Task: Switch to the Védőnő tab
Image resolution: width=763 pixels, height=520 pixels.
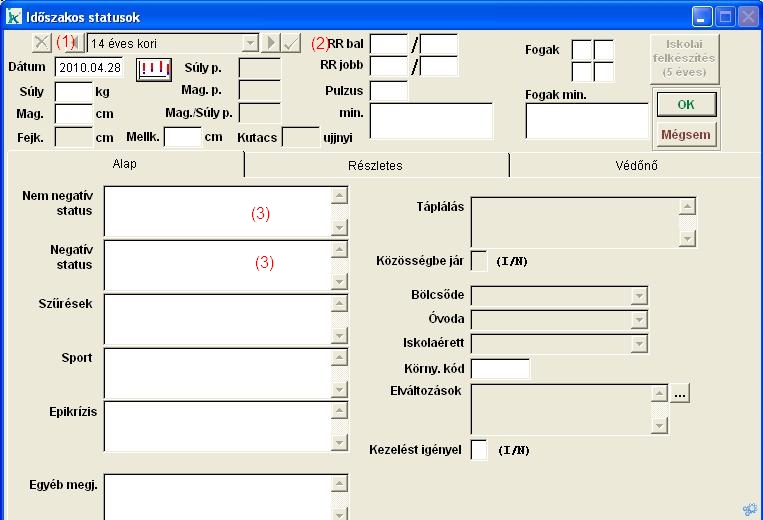Action: click(635, 165)
